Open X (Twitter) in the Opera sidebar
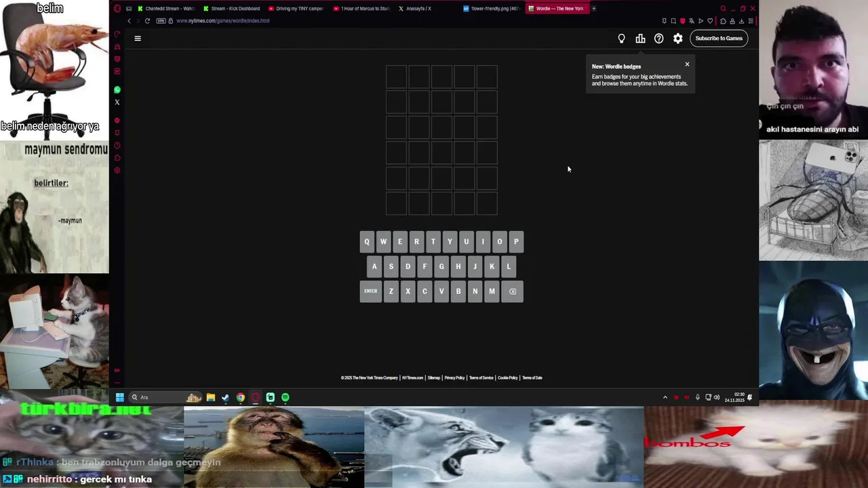Image resolution: width=868 pixels, height=488 pixels. coord(117,102)
